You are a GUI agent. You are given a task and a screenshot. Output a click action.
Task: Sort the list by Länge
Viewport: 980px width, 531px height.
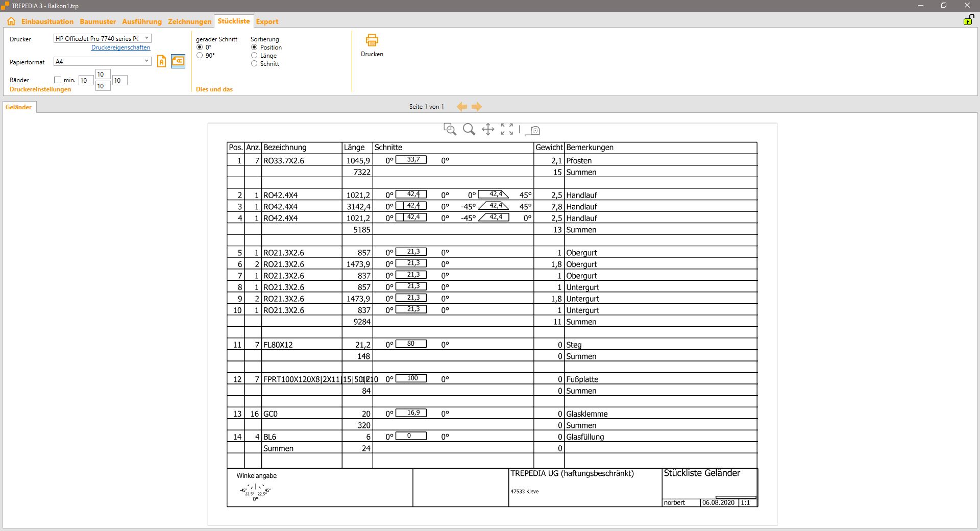tap(254, 56)
